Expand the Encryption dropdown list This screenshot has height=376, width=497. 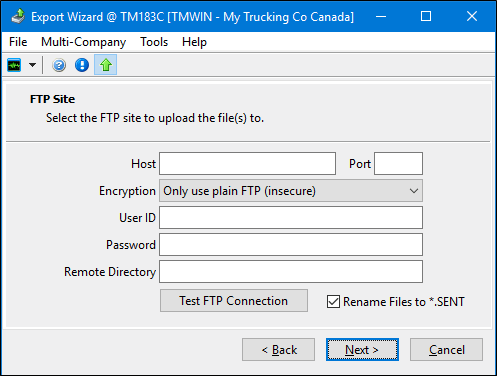[x=291, y=191]
